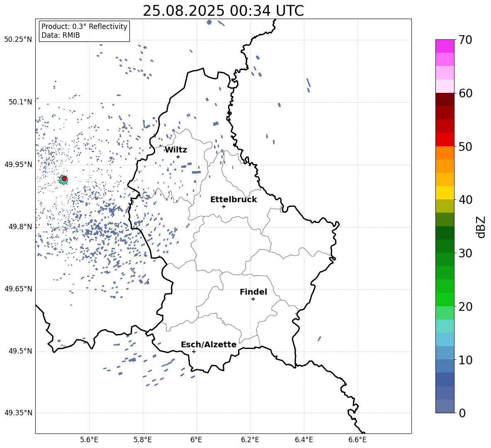
Task: Click the 6°E longitude label
Action: 196,440
